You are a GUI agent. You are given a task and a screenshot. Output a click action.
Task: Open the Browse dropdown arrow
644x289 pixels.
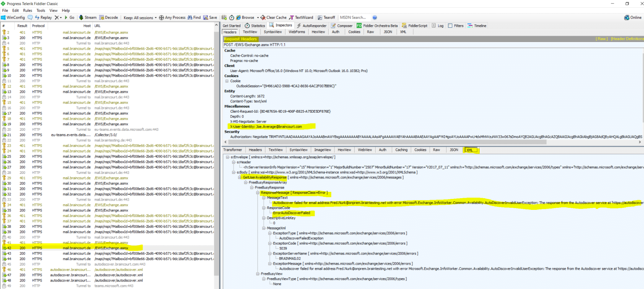(x=257, y=18)
